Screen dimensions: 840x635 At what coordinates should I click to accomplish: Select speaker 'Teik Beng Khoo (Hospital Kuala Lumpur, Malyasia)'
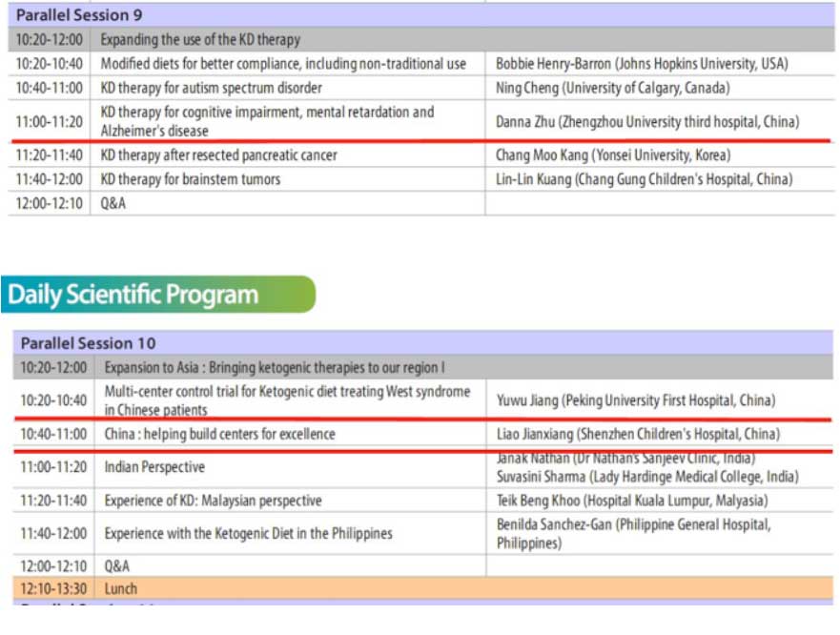(x=632, y=501)
